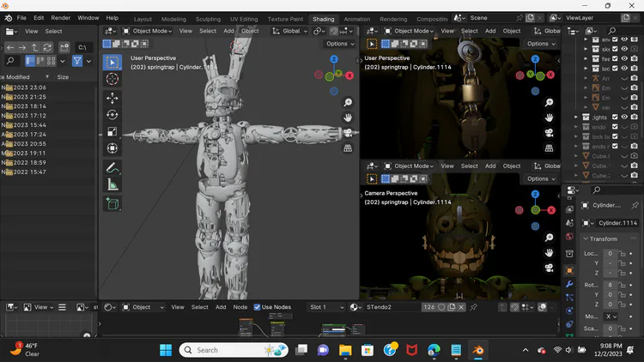Image resolution: width=644 pixels, height=362 pixels.
Task: Open Object Mode dropdown in left viewport
Action: coord(148,31)
